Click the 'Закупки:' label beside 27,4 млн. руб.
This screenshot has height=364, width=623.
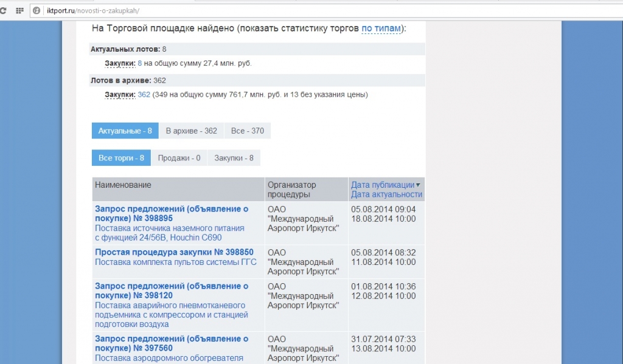[120, 63]
